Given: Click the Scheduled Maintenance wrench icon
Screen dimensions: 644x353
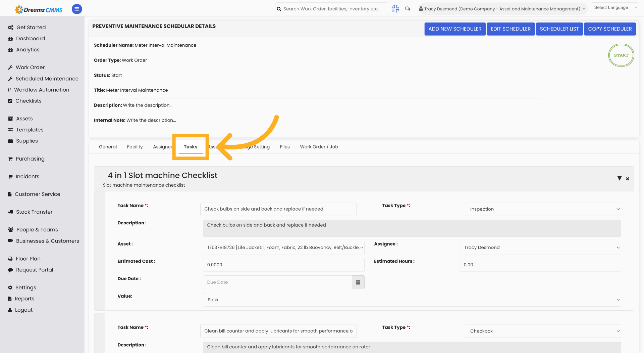Looking at the screenshot, I should tap(10, 79).
